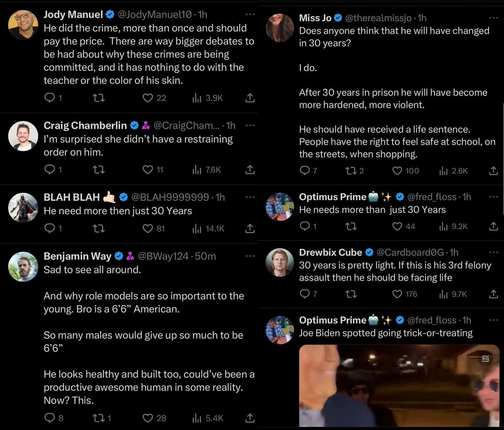Open more options menu on Miss Jo's tweet
The width and height of the screenshot is (504, 430).
[493, 18]
